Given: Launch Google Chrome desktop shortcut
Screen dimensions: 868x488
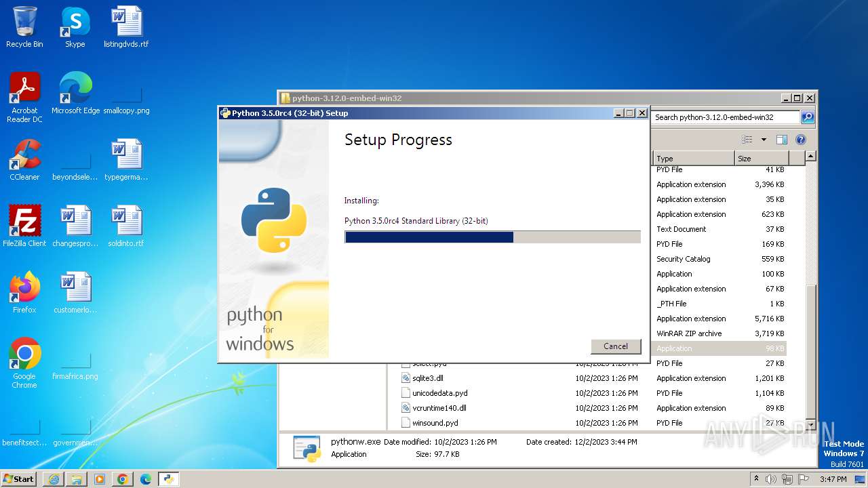Looking at the screenshot, I should pyautogui.click(x=24, y=363).
